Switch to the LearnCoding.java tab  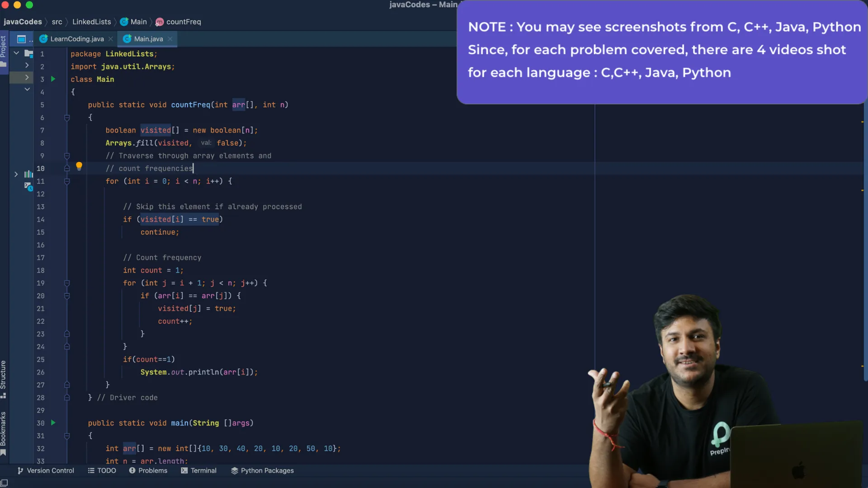tap(76, 39)
